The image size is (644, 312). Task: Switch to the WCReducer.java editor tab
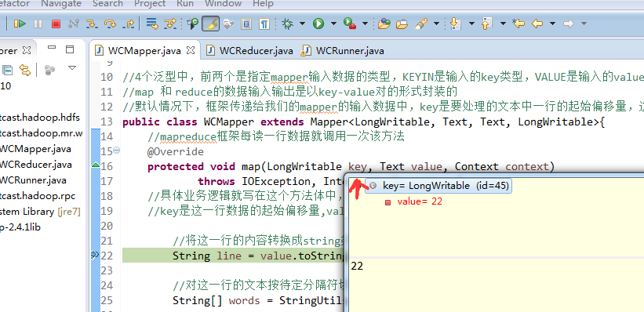click(x=250, y=51)
